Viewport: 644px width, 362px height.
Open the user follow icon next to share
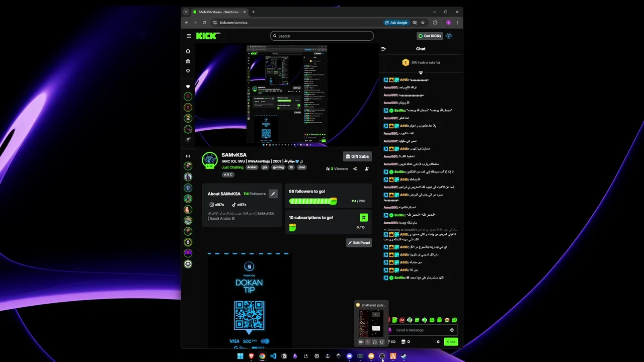tap(367, 169)
